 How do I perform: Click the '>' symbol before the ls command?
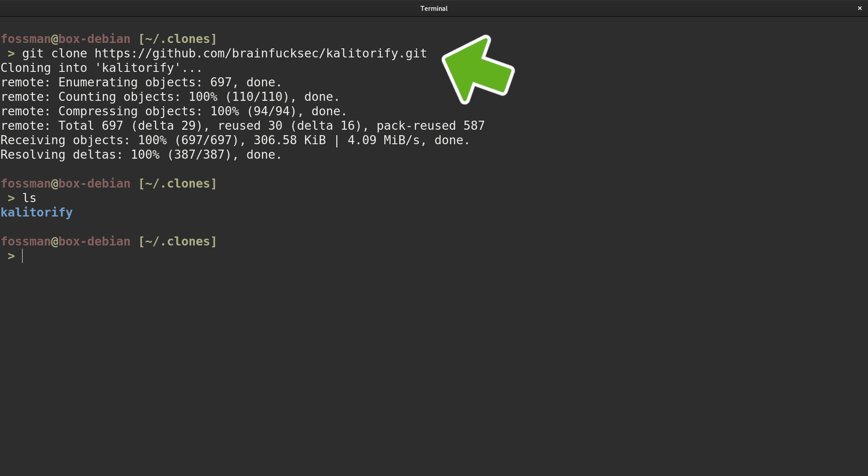[11, 198]
